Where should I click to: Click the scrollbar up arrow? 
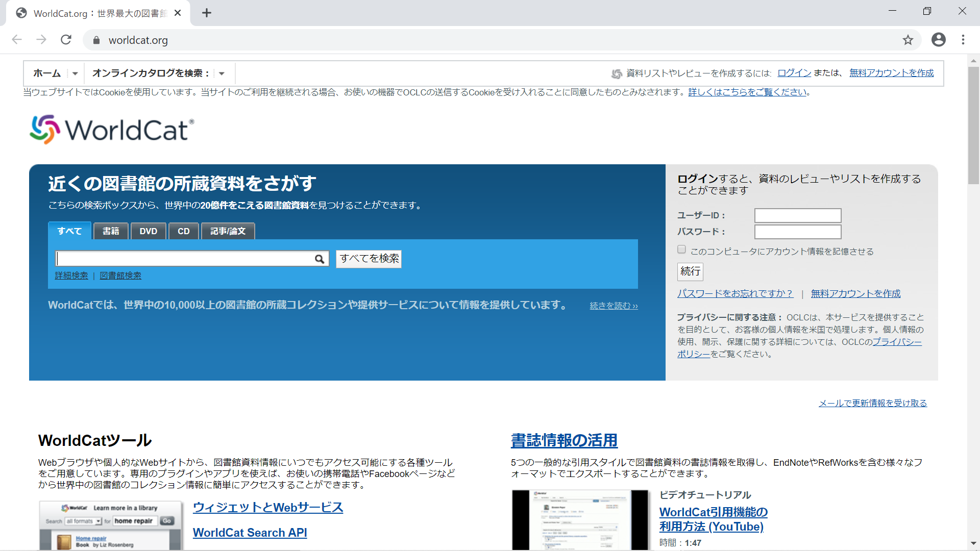pos(973,60)
